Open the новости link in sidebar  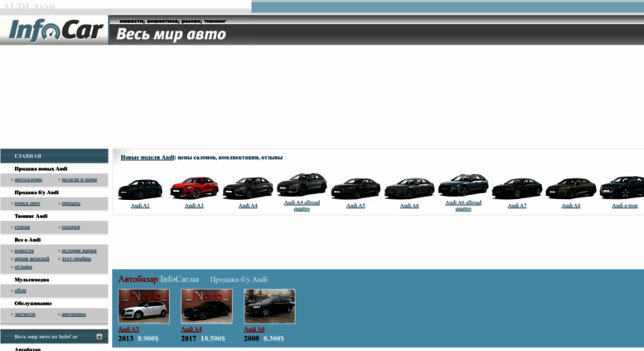(x=24, y=251)
